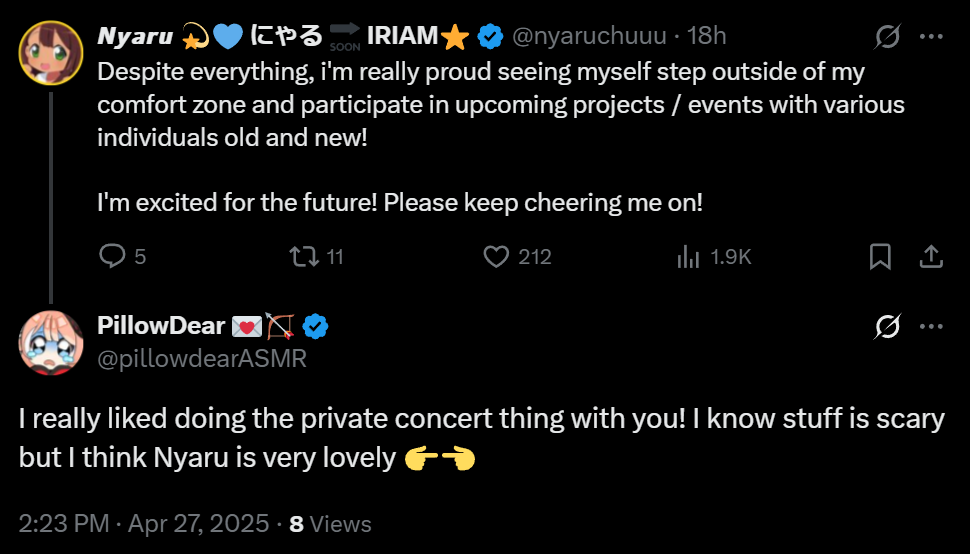
Task: Click Grok icon on PillowDear's reply
Action: point(886,326)
